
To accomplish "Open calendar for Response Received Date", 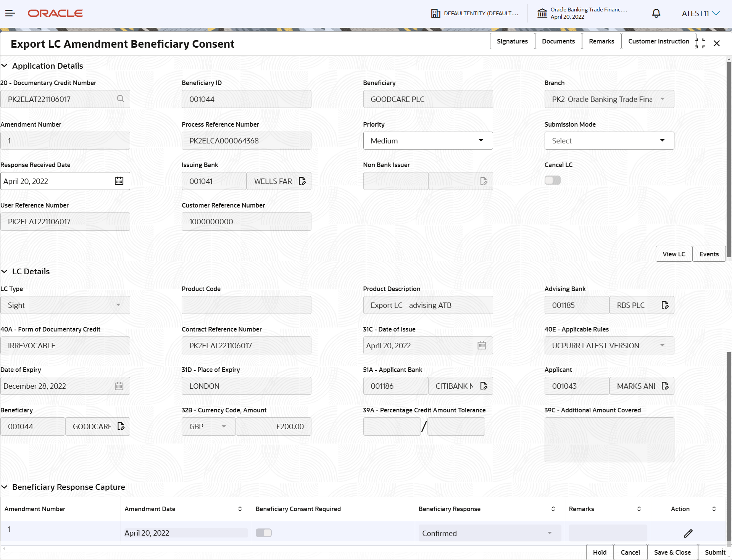I will pyautogui.click(x=119, y=181).
